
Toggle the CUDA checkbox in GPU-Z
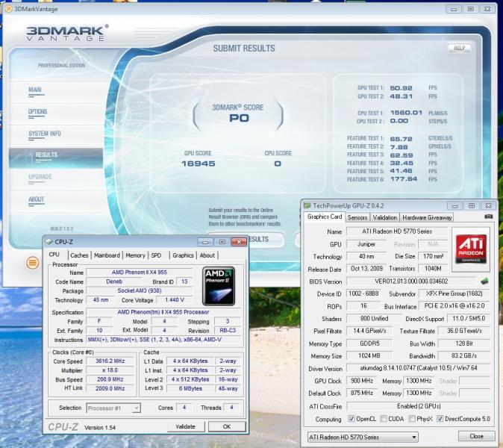click(383, 419)
